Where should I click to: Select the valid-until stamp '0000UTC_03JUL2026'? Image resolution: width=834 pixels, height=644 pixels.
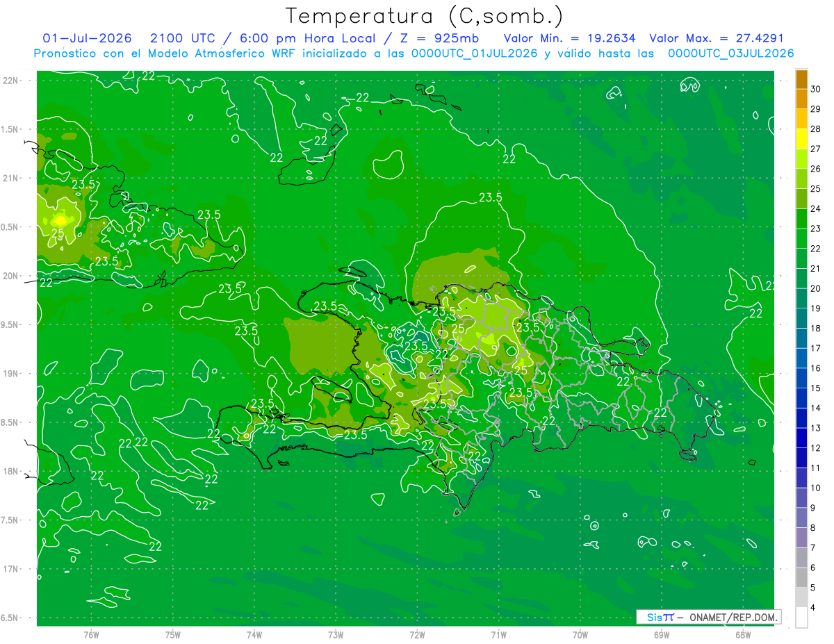(x=731, y=53)
